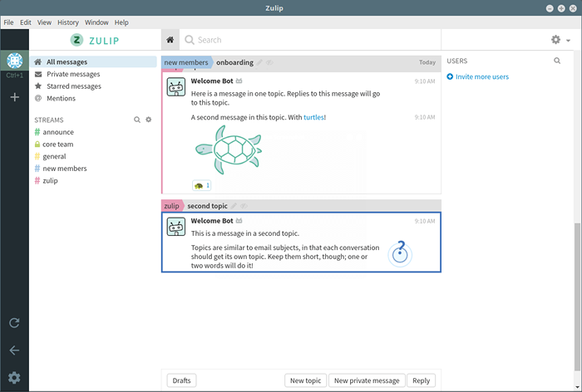Click the Welcome Bot name in second topic

click(x=212, y=221)
